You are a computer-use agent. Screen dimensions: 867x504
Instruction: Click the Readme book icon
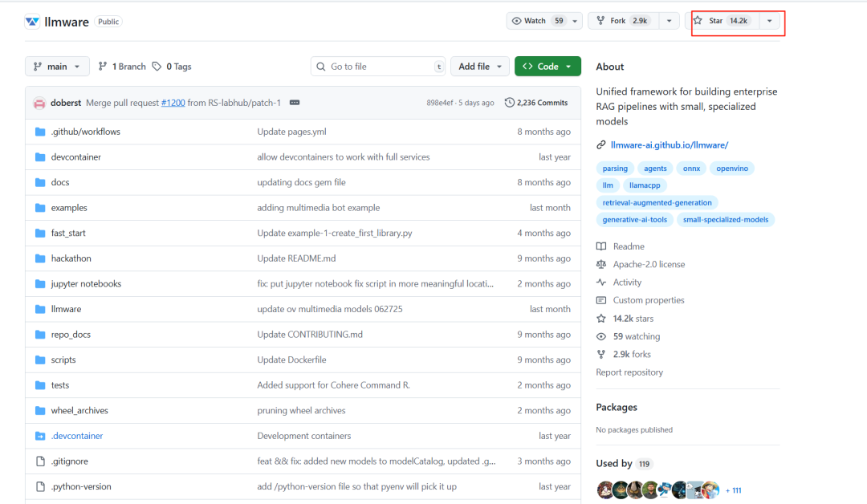(x=601, y=246)
